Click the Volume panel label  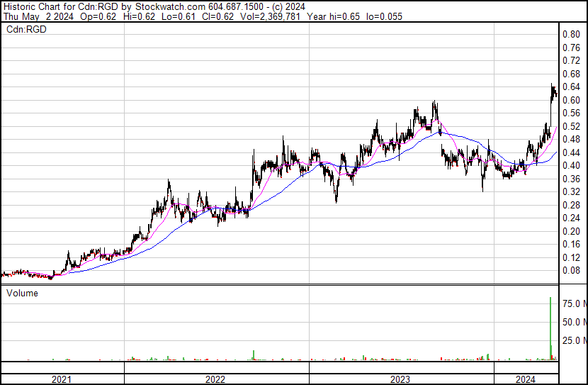pos(22,293)
